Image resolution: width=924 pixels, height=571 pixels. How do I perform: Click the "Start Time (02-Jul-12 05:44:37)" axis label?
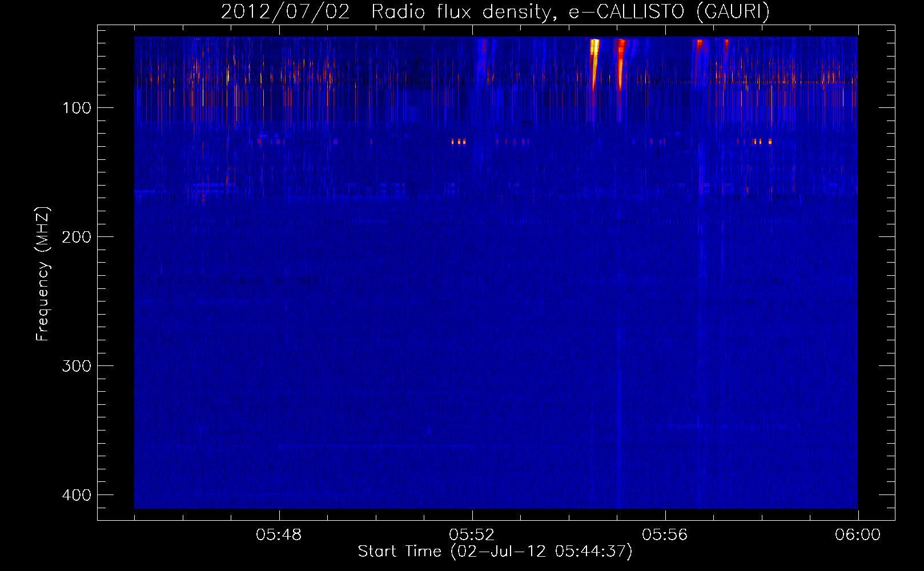[x=495, y=552]
